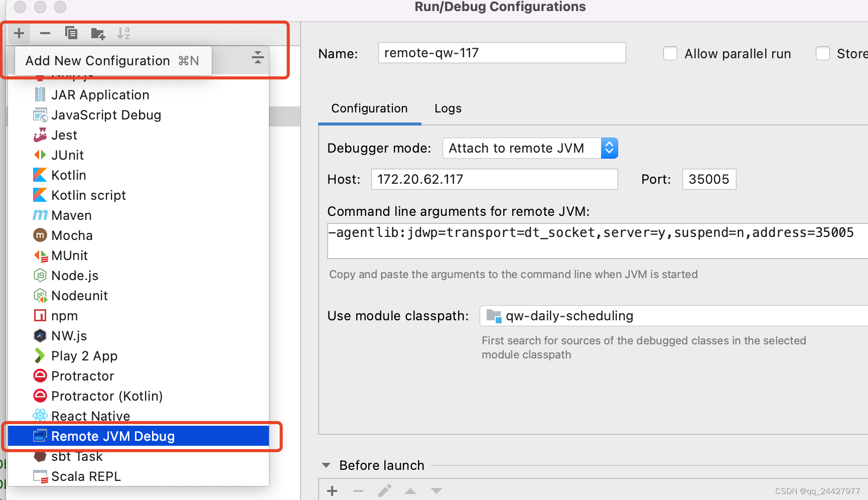
Task: Select JavaScript Debug configuration type
Action: click(138, 115)
